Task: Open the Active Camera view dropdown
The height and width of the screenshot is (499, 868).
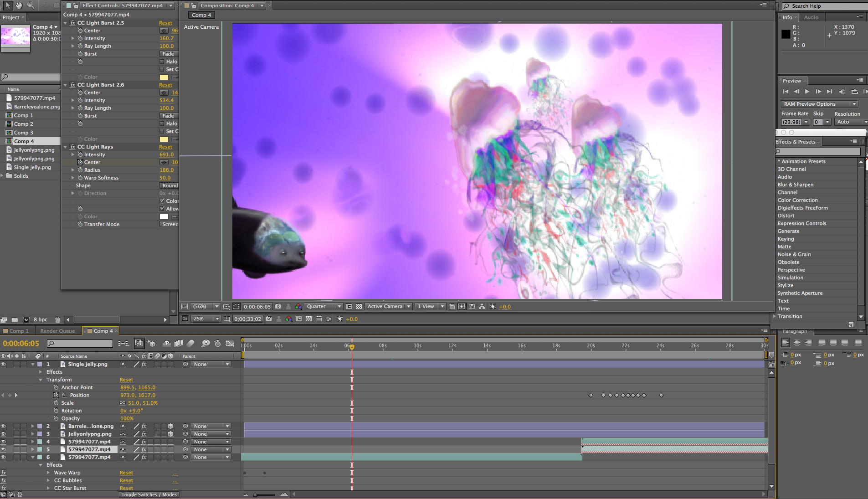Action: tap(389, 307)
